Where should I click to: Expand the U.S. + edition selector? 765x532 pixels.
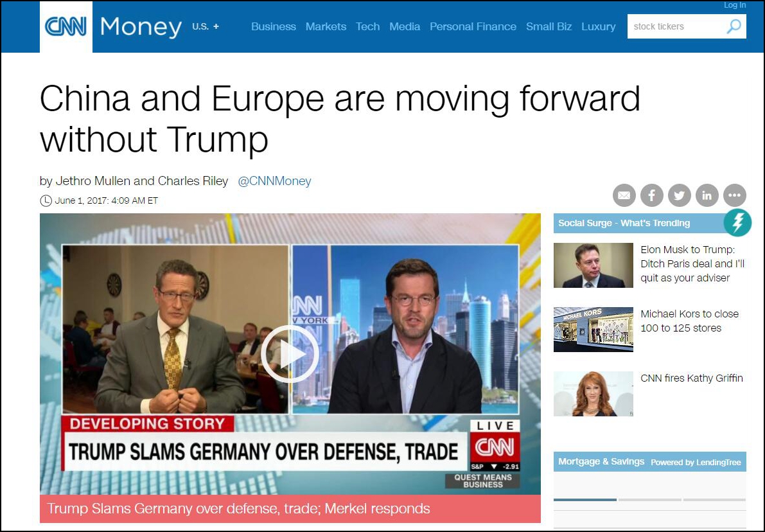click(x=206, y=26)
